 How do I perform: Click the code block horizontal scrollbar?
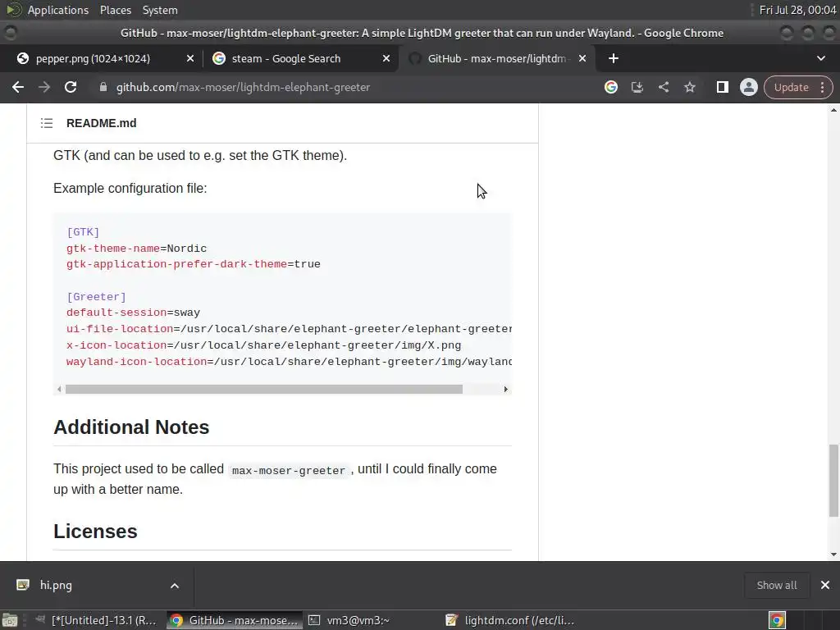pyautogui.click(x=263, y=390)
